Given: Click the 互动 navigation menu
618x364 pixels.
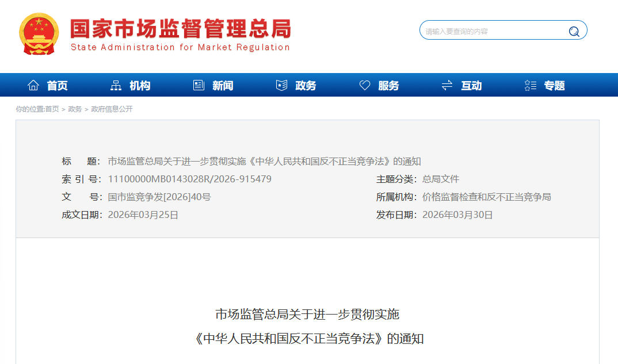Looking at the screenshot, I should [x=471, y=85].
